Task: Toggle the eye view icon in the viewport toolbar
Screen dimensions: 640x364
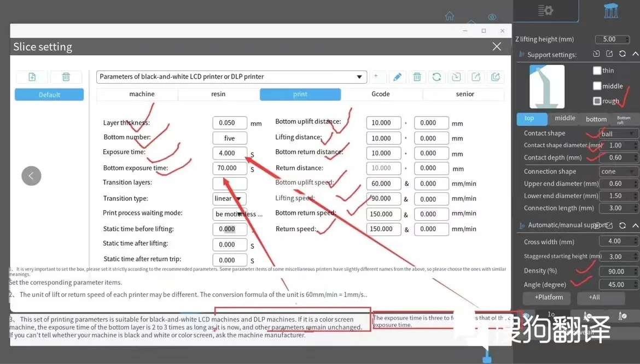Action: pos(492,17)
